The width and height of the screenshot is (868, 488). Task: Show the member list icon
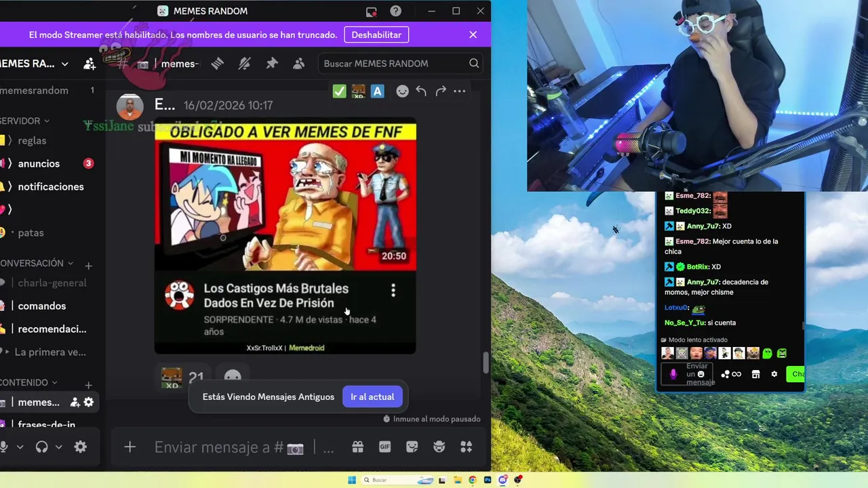299,63
